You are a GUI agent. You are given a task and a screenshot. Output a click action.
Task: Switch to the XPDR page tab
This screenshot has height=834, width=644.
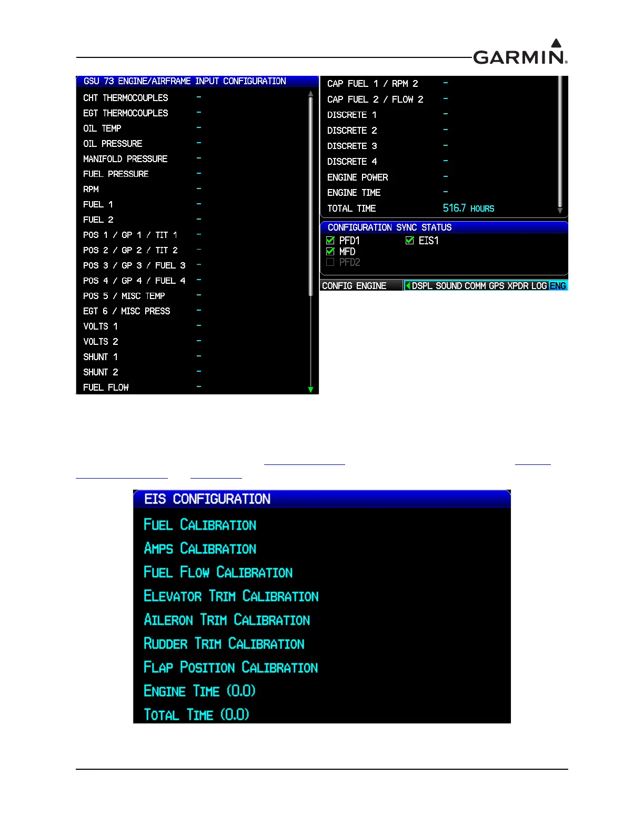tap(518, 286)
